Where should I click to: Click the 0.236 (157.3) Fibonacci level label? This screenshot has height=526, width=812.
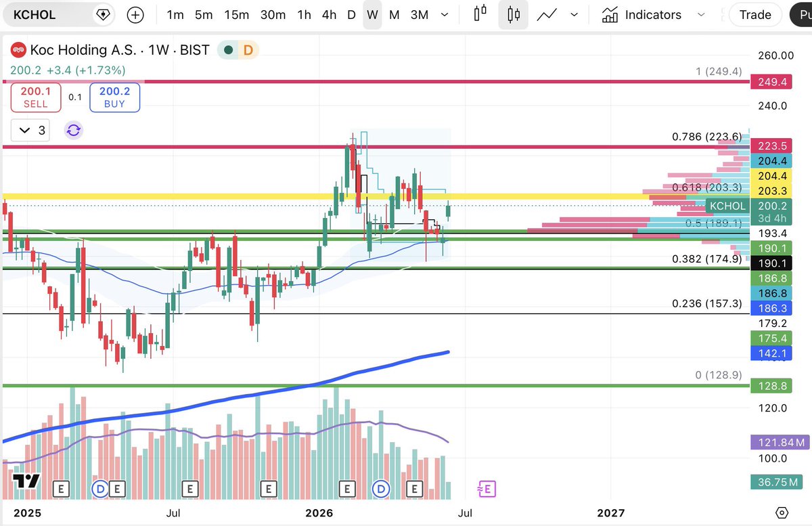707,304
